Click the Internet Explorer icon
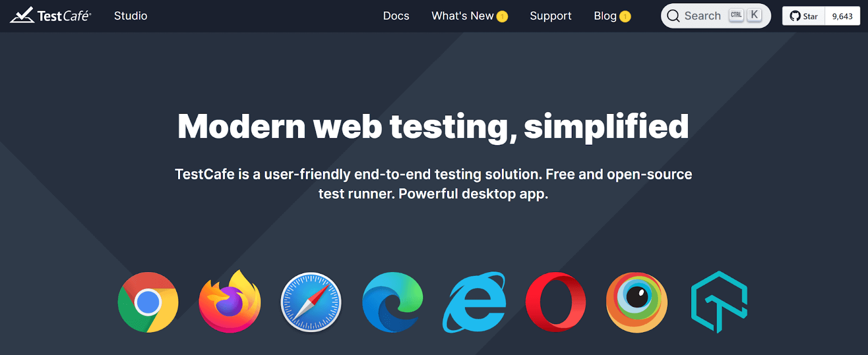868x355 pixels. [474, 302]
